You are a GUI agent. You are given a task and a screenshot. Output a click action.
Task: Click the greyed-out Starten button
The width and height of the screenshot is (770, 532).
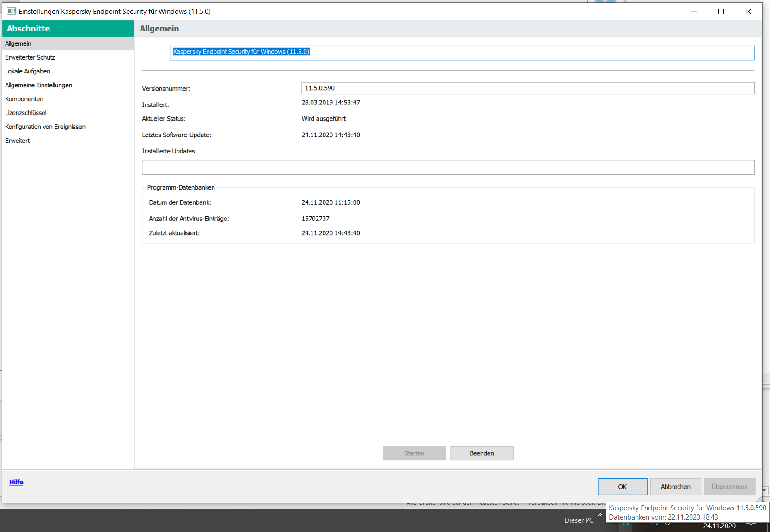tap(415, 453)
